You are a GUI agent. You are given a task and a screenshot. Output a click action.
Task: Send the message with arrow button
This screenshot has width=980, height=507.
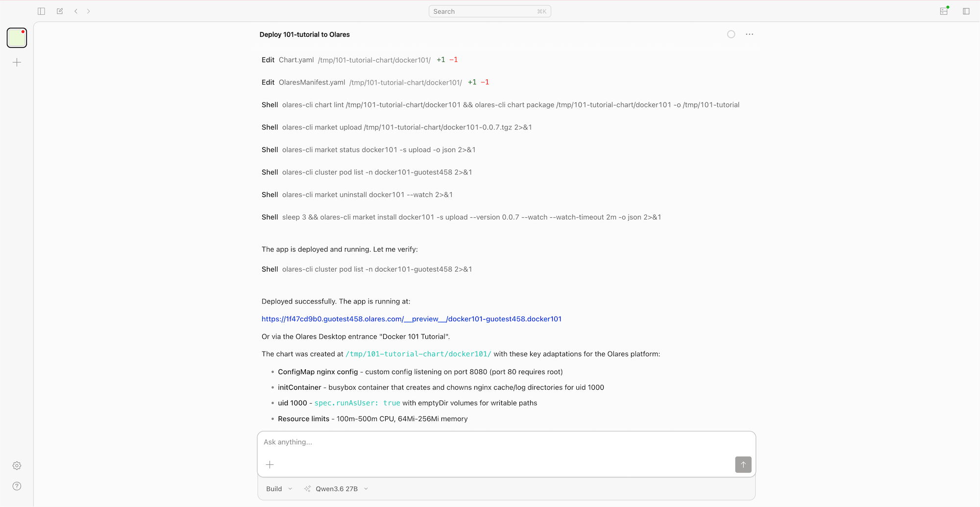[x=743, y=464]
